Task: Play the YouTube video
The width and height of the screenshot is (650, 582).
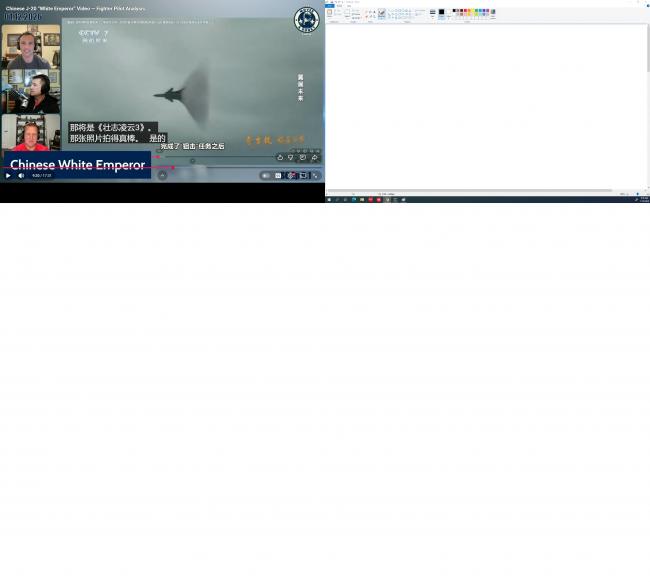Action: (8, 175)
